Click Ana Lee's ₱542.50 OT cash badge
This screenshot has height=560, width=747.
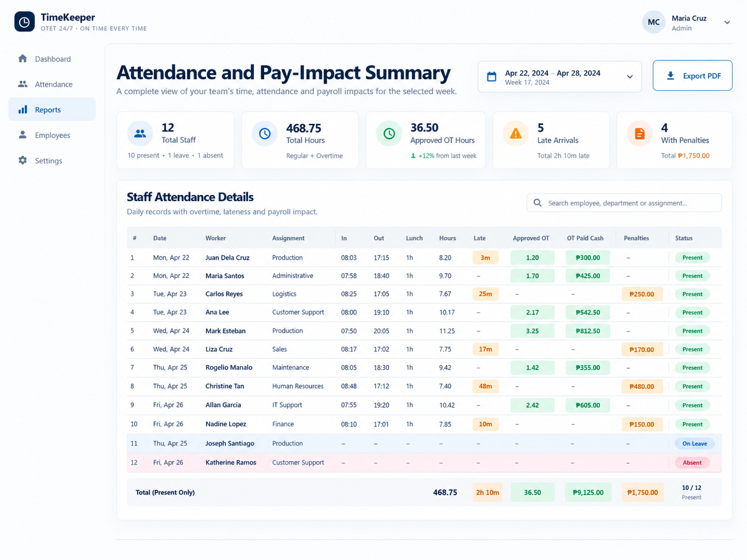(x=588, y=312)
